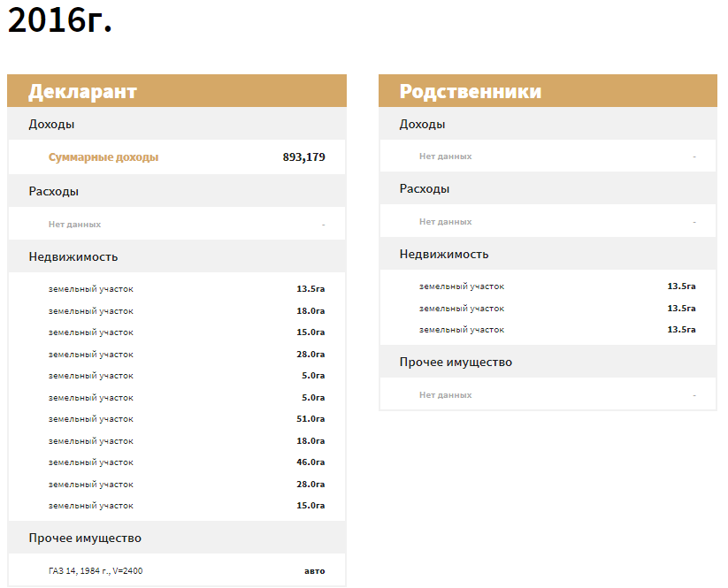Expand Доходы section in Родственники panel
The height and width of the screenshot is (588, 728).
pos(422,125)
